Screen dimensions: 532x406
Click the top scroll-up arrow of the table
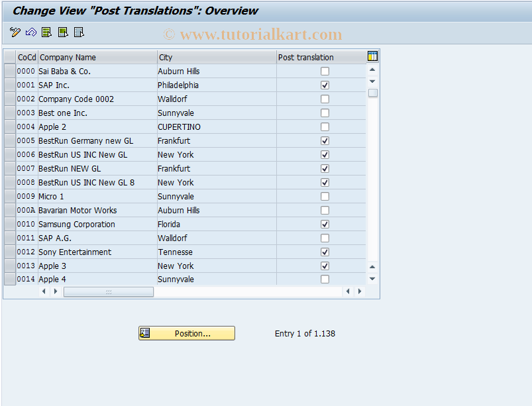click(372, 70)
